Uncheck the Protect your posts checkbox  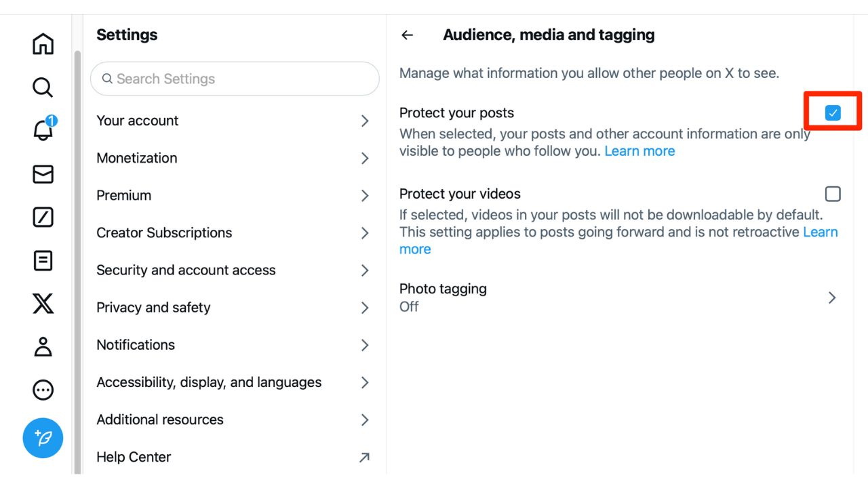833,113
